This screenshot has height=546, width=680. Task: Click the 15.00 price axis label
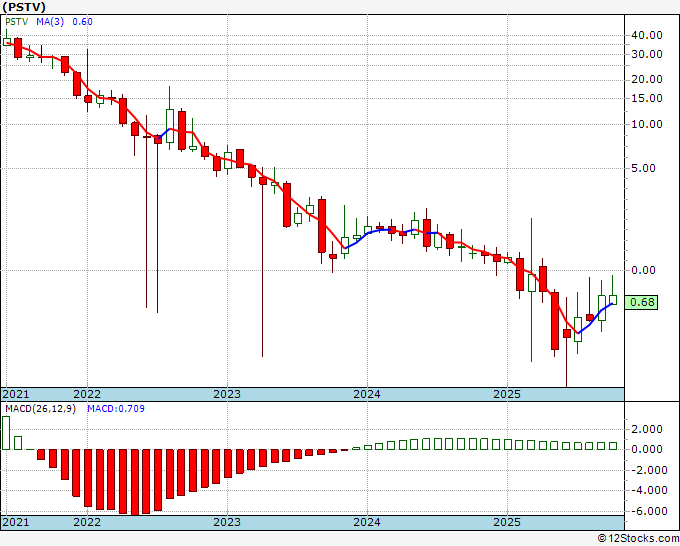pyautogui.click(x=647, y=98)
